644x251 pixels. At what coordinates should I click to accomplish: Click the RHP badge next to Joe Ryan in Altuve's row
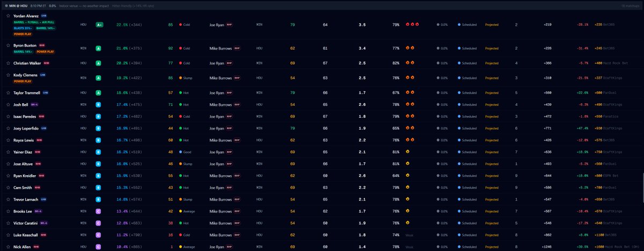pyautogui.click(x=230, y=163)
